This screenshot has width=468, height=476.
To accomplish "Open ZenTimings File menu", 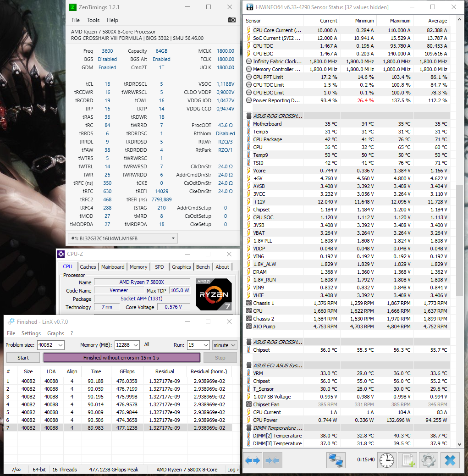I will [76, 20].
